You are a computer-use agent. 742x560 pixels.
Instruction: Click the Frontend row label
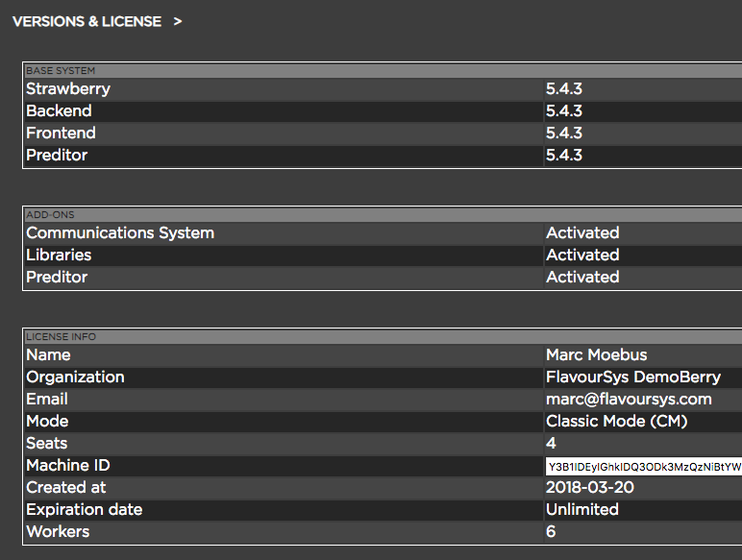pos(61,134)
